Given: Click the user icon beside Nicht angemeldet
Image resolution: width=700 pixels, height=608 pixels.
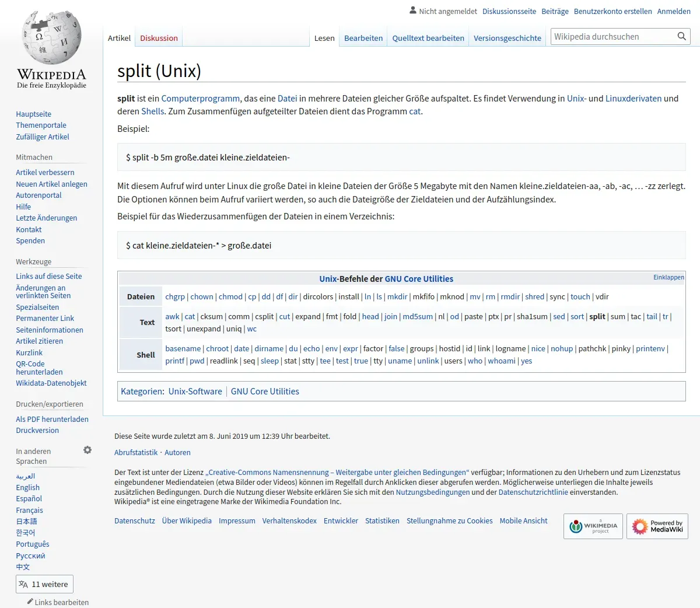Looking at the screenshot, I should 413,11.
